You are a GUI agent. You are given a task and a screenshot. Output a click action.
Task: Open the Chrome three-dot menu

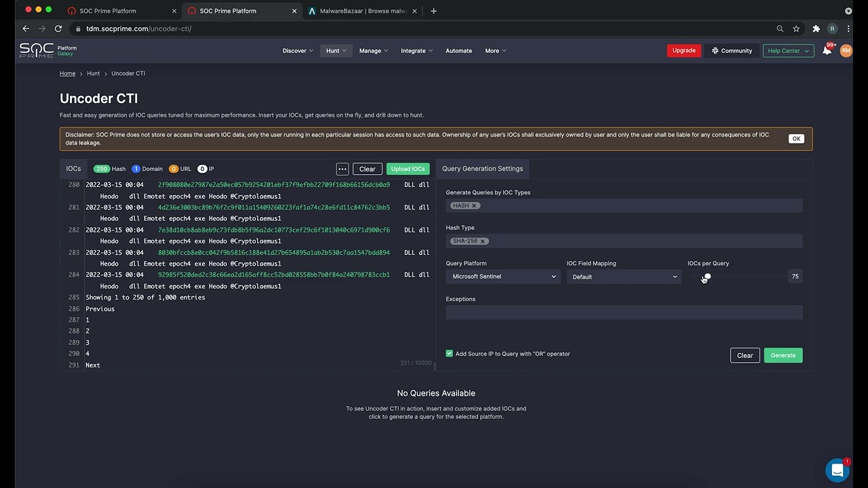848,28
